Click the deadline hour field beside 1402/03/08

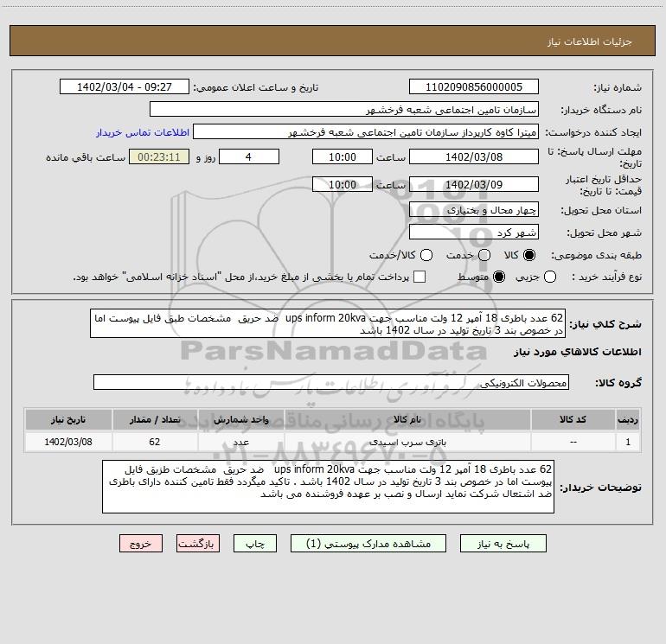[343, 156]
